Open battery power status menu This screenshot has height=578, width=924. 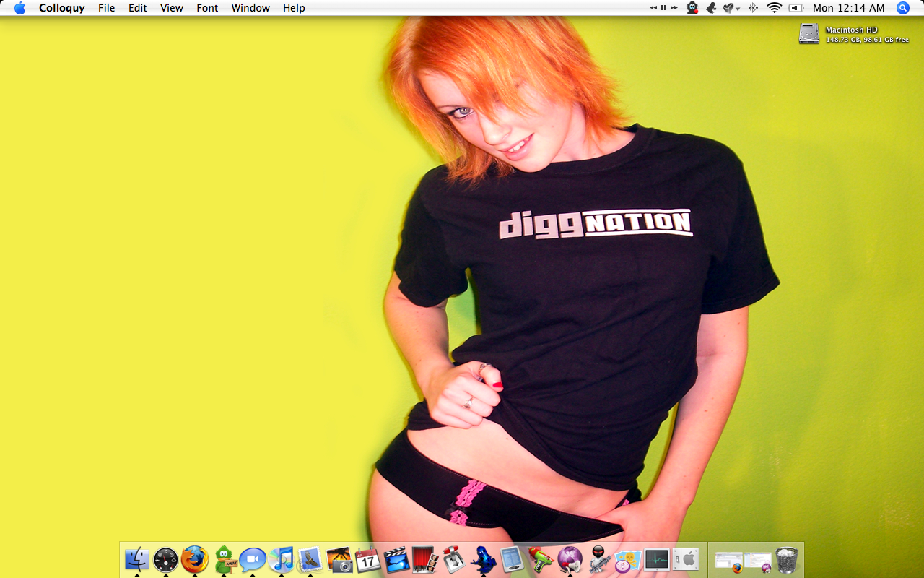(796, 8)
